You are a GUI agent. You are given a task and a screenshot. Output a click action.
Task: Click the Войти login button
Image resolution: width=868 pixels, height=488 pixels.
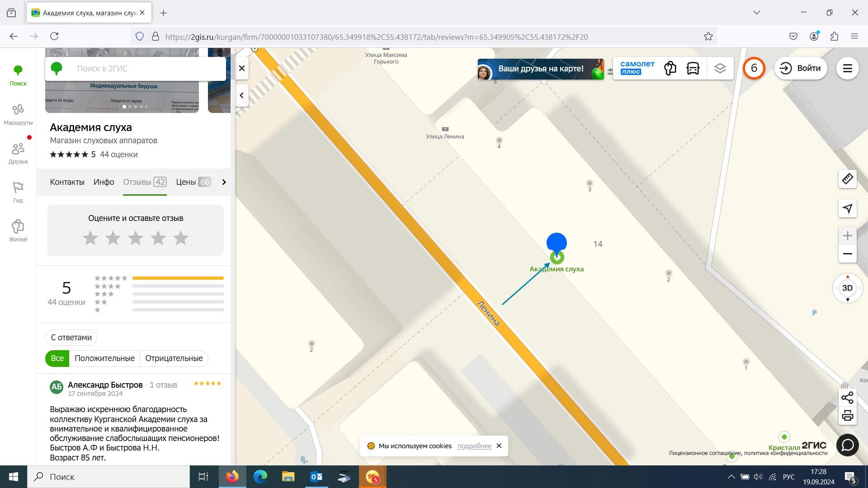[801, 68]
